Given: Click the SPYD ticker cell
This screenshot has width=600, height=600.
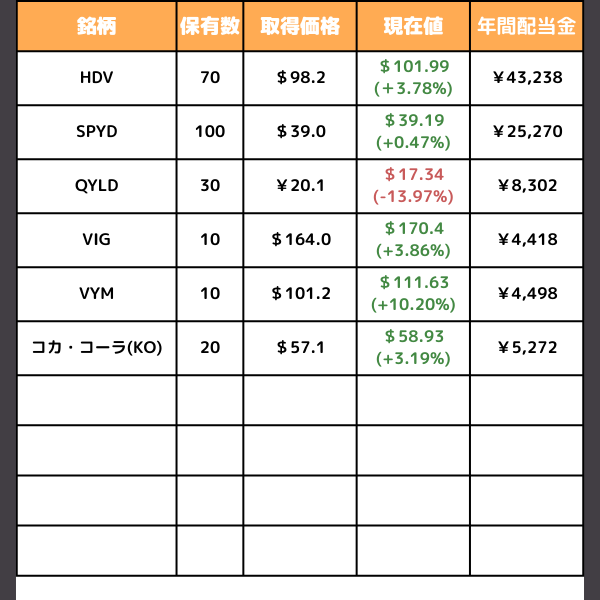Looking at the screenshot, I should pyautogui.click(x=96, y=132).
